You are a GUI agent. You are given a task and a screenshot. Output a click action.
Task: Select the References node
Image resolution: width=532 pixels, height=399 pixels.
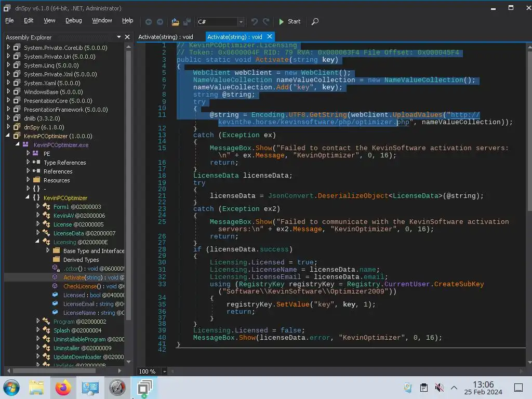pyautogui.click(x=58, y=171)
